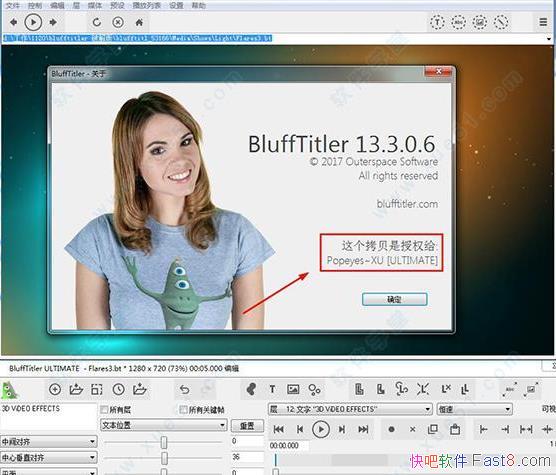Click the clone layer L icon
Viewport: 556px width, 475px height.
359,389
